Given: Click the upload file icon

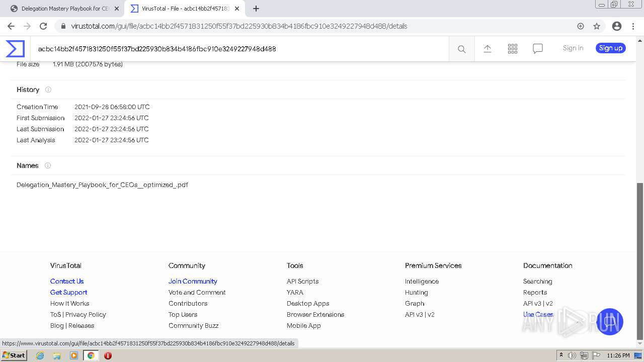Looking at the screenshot, I should click(488, 49).
